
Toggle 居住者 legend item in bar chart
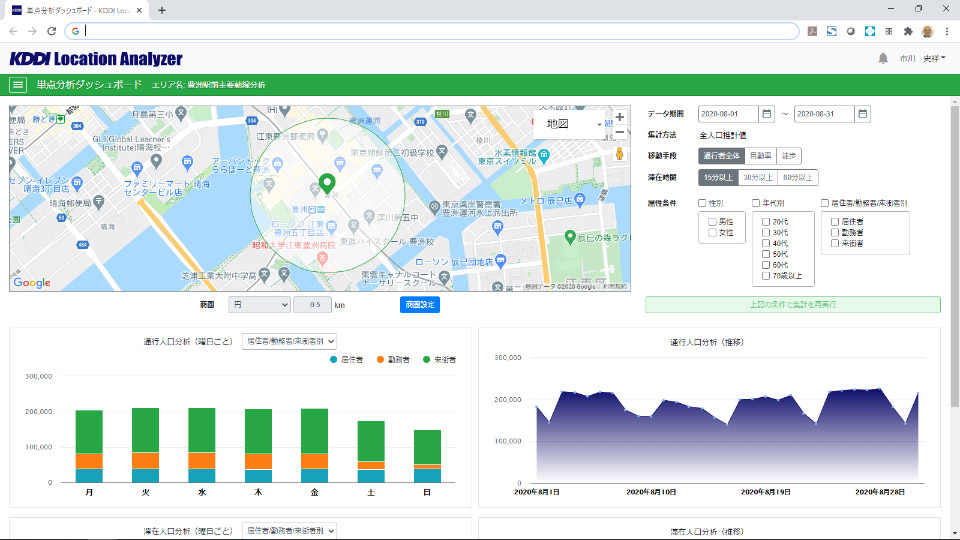click(347, 360)
